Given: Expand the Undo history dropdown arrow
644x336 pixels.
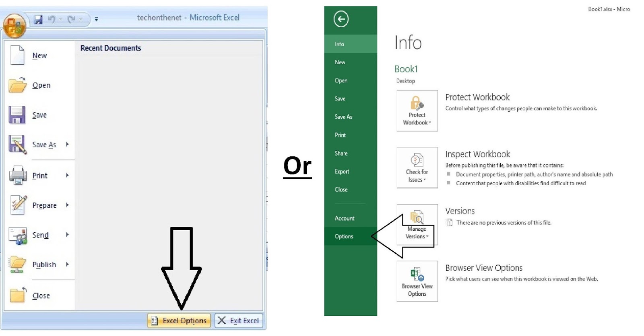Looking at the screenshot, I should pyautogui.click(x=60, y=19).
